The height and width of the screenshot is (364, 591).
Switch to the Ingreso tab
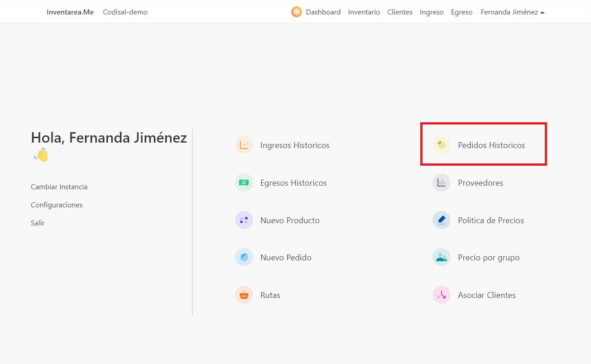pos(431,12)
